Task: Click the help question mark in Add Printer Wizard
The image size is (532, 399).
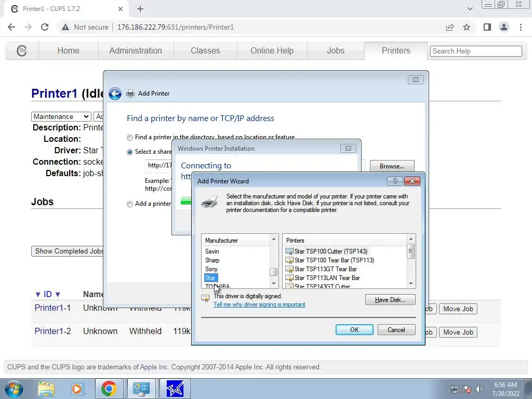Action: tap(395, 181)
